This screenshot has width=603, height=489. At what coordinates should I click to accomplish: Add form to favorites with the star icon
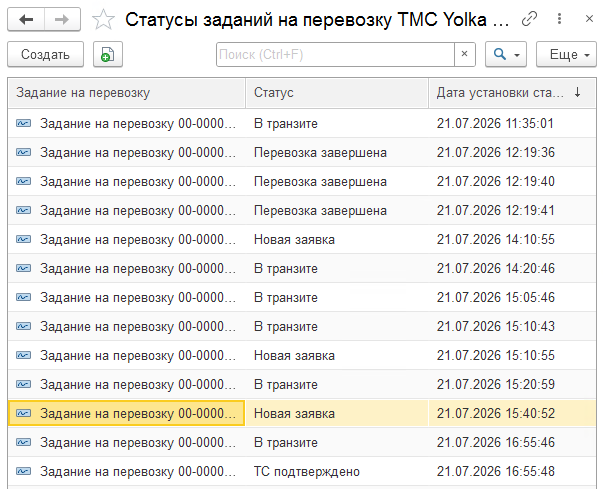coord(103,20)
